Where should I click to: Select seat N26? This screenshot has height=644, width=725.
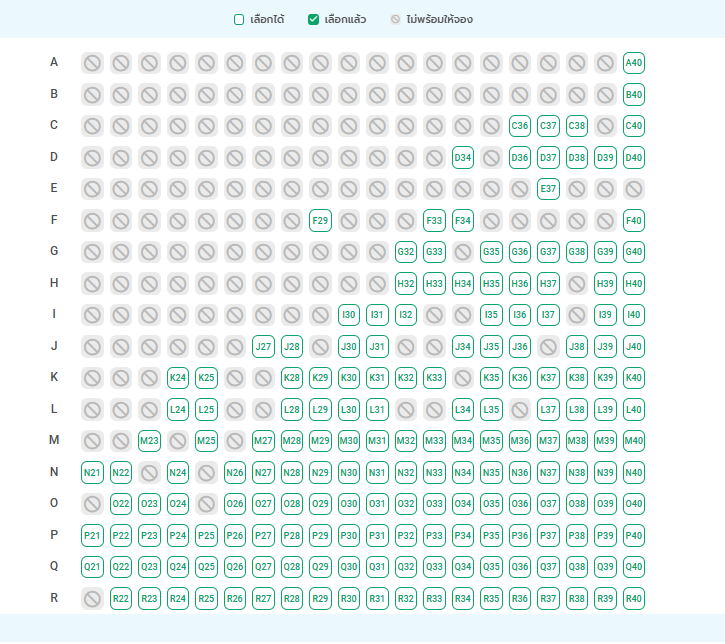(x=235, y=472)
